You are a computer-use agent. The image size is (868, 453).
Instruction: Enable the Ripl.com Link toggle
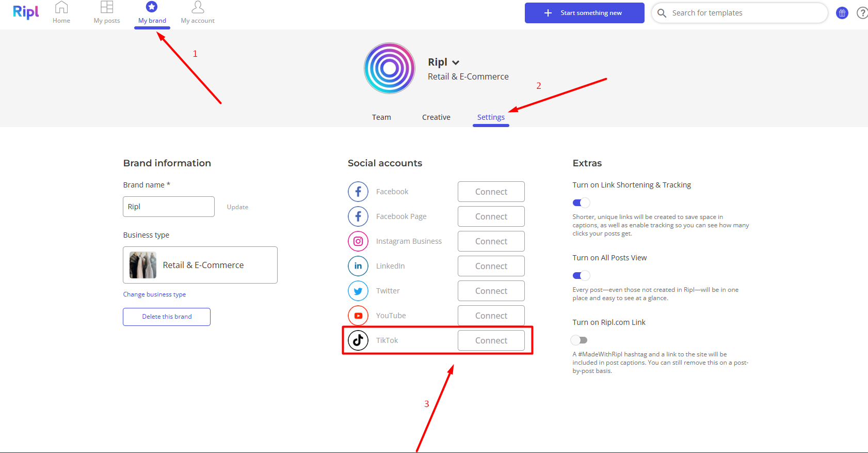[x=580, y=340]
